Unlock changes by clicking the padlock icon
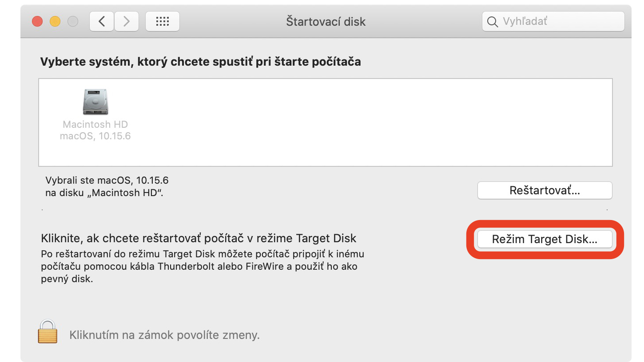 [48, 331]
